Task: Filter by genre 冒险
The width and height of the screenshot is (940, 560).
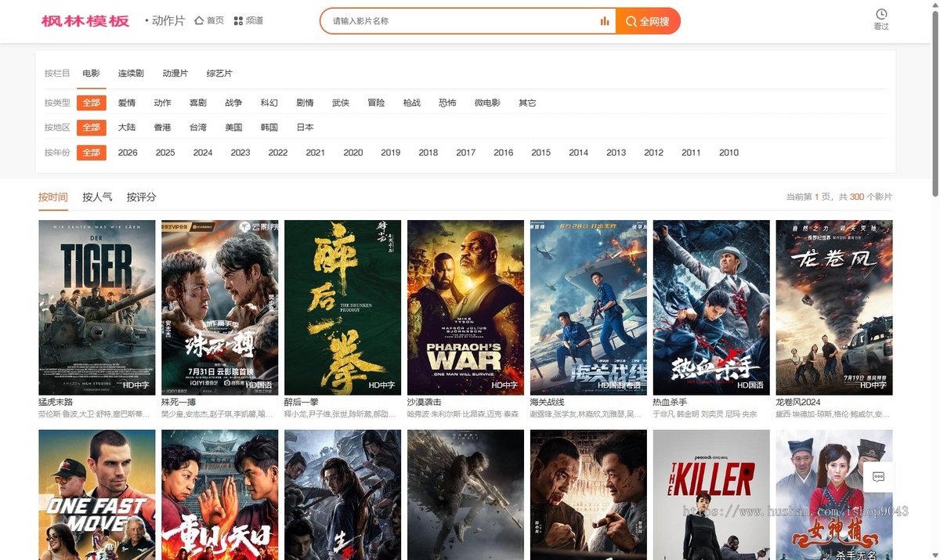Action: click(376, 103)
